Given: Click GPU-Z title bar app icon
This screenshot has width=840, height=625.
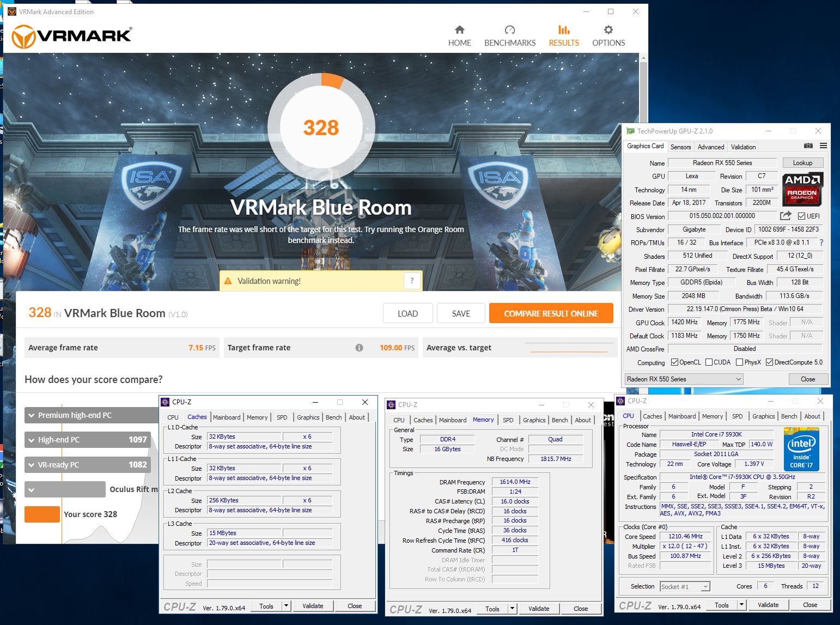Looking at the screenshot, I should click(x=630, y=131).
